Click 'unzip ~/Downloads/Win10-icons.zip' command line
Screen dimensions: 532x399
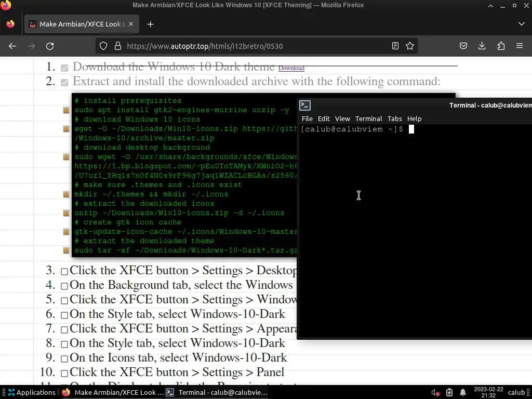coord(179,212)
